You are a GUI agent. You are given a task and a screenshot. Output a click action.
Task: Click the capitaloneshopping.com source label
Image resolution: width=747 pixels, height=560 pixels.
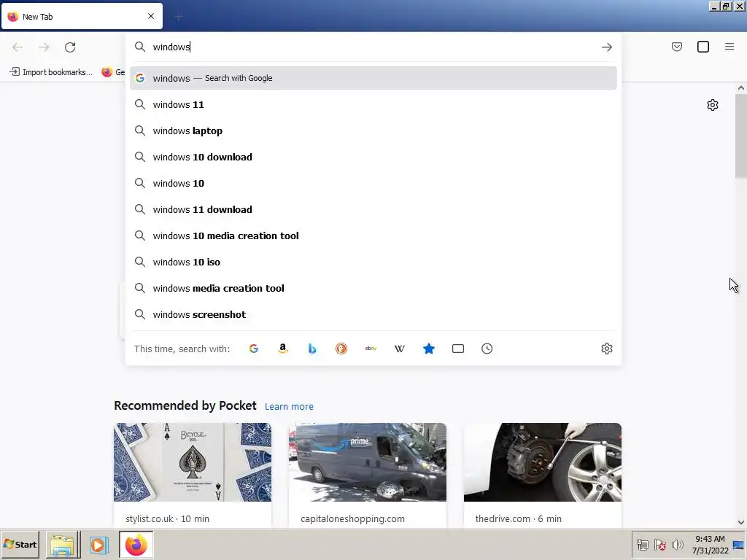[x=352, y=518]
